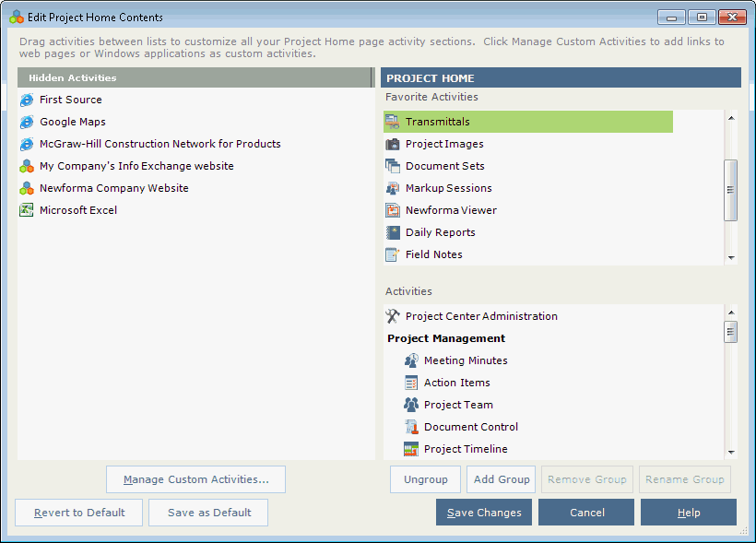Click the Action Items icon
The image size is (756, 543).
(x=411, y=383)
